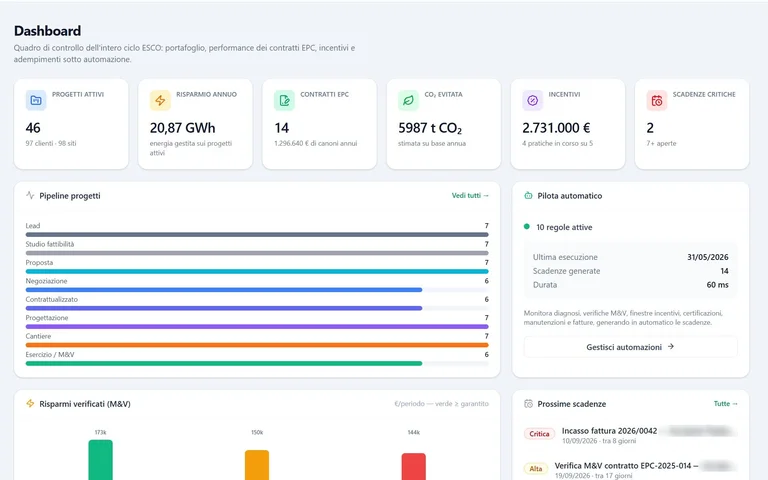Open the Incasso fattura 2026/0042 deadline
The width and height of the screenshot is (768, 480).
630,435
